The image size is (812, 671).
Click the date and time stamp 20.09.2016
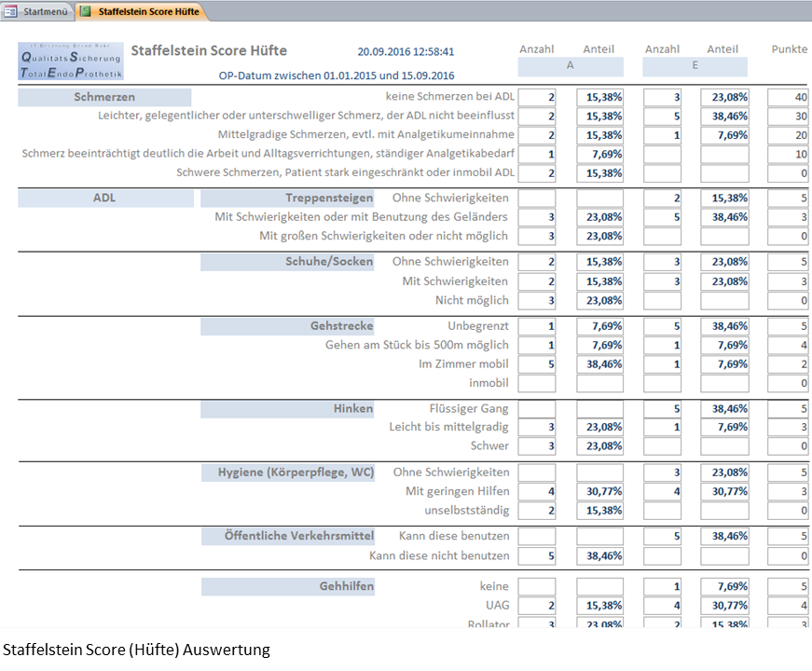coord(406,52)
